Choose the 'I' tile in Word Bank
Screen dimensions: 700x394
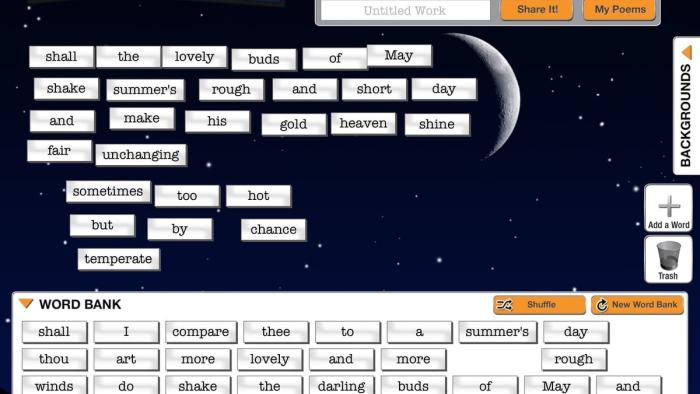tap(126, 332)
